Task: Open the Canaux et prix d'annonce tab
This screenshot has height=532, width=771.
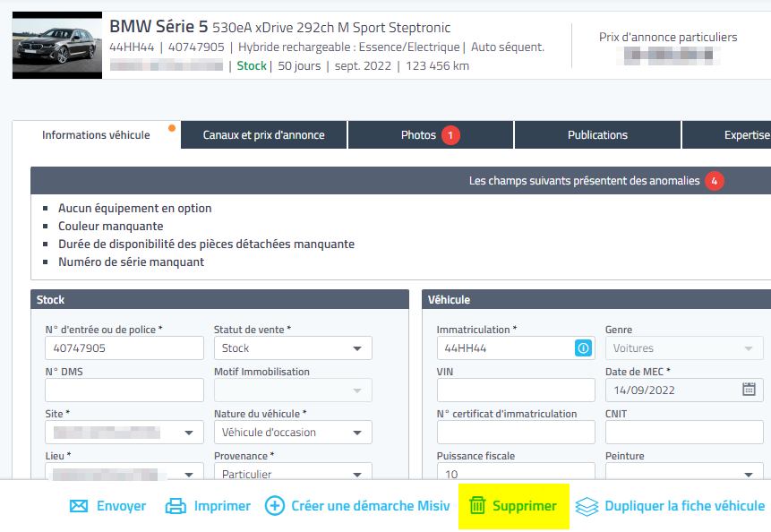Action: pyautogui.click(x=263, y=135)
